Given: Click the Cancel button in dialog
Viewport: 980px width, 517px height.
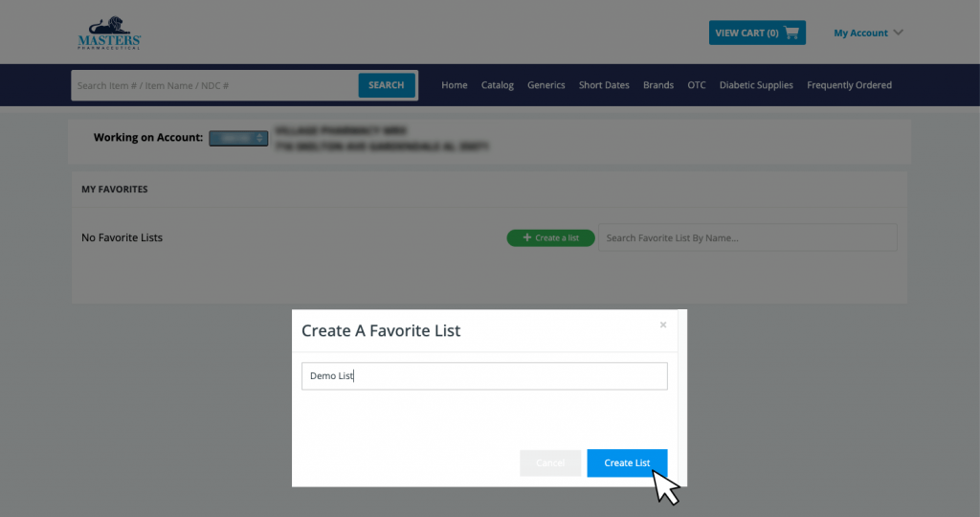Looking at the screenshot, I should 550,462.
